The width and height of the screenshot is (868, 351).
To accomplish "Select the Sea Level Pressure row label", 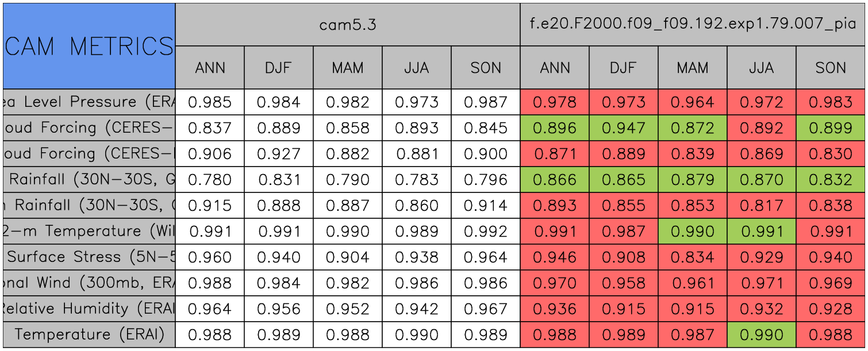I will 89,102.
